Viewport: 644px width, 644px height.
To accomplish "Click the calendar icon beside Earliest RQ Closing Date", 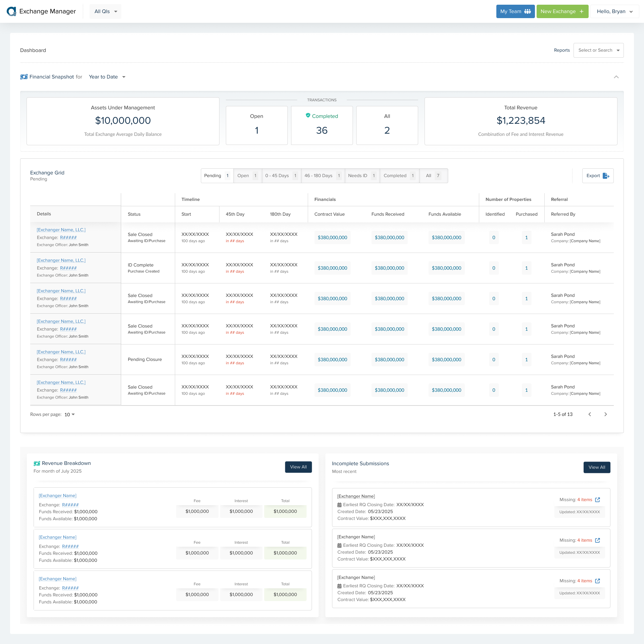I will pyautogui.click(x=340, y=504).
